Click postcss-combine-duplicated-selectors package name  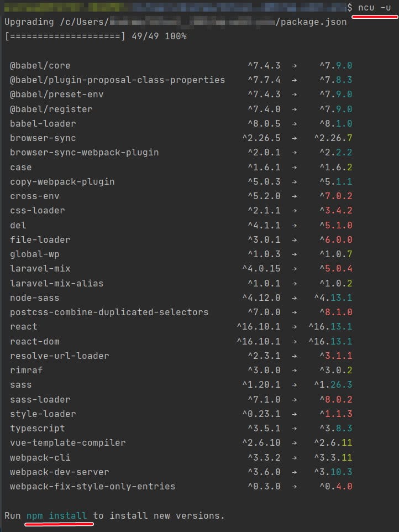pos(109,312)
